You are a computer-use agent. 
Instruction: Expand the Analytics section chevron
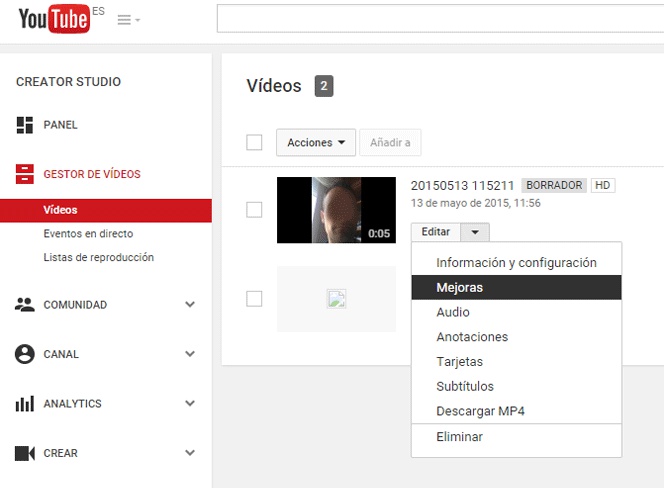[190, 403]
